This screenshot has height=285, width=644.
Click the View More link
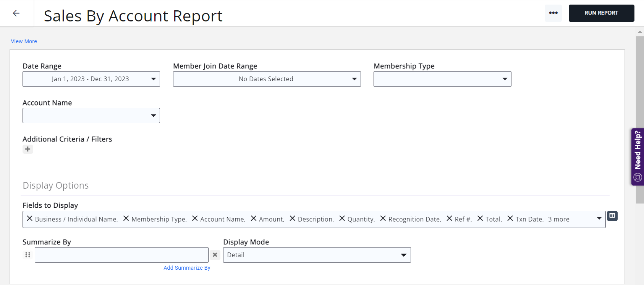pos(24,41)
